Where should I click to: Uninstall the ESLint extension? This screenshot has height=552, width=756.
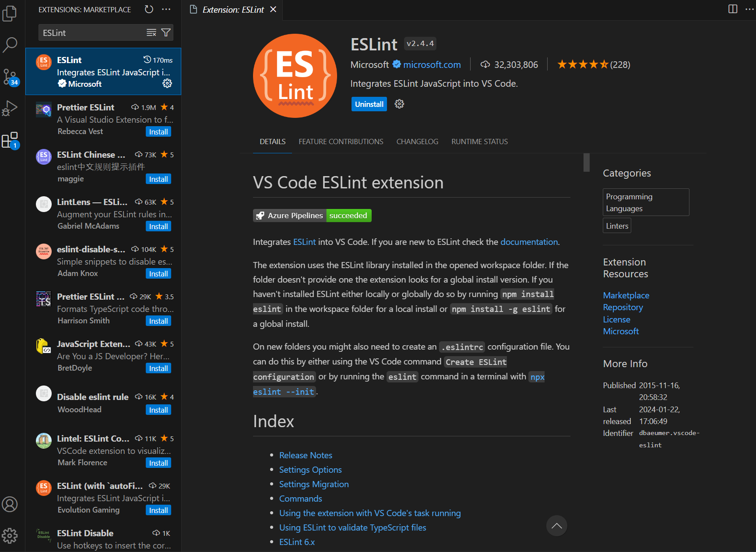[x=369, y=104]
